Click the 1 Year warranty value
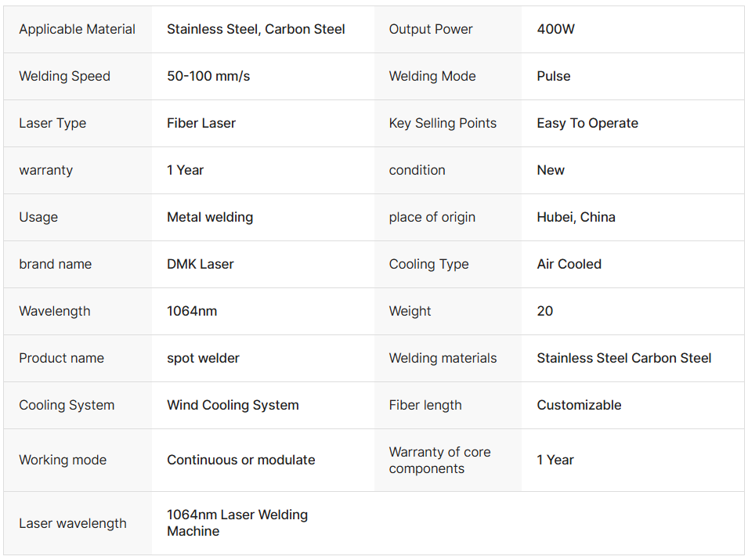This screenshot has width=748, height=560. [x=186, y=171]
